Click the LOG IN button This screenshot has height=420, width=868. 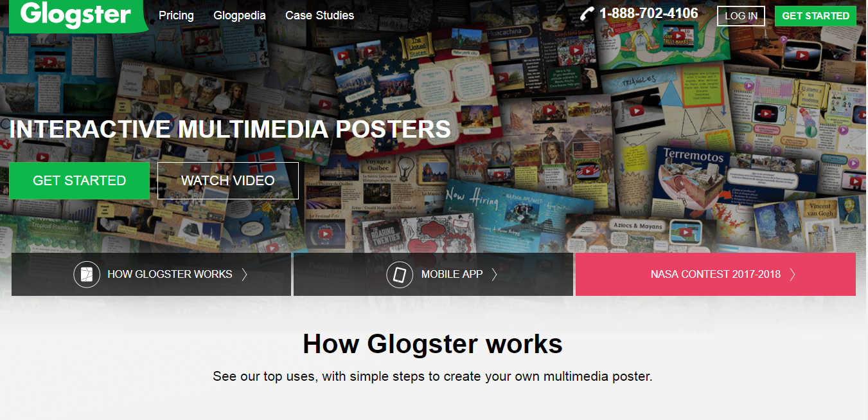(x=741, y=16)
